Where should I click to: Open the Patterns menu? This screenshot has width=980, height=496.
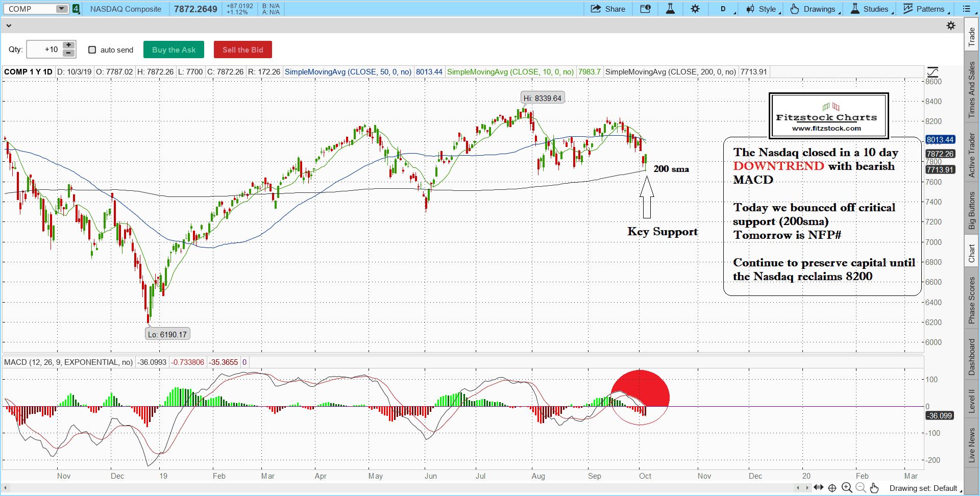[x=926, y=9]
